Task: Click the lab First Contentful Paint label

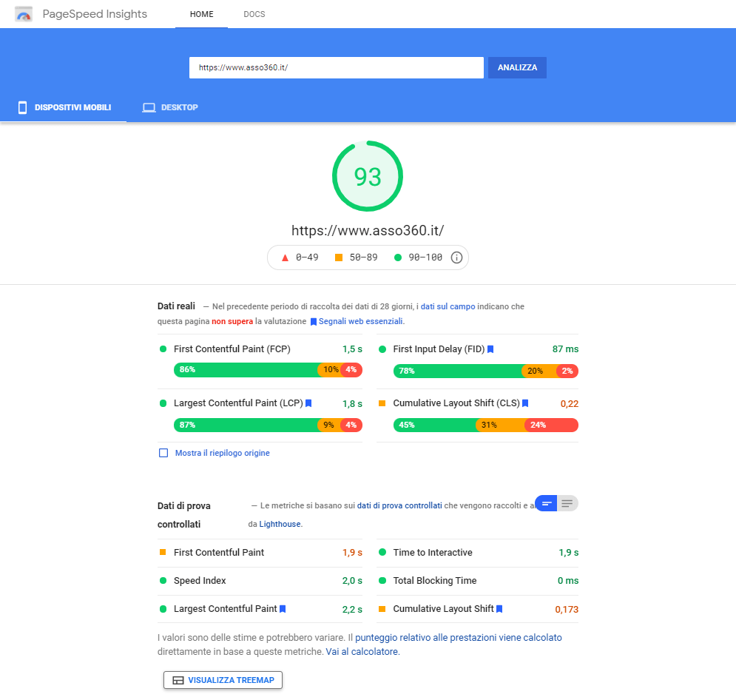Action: coord(219,553)
